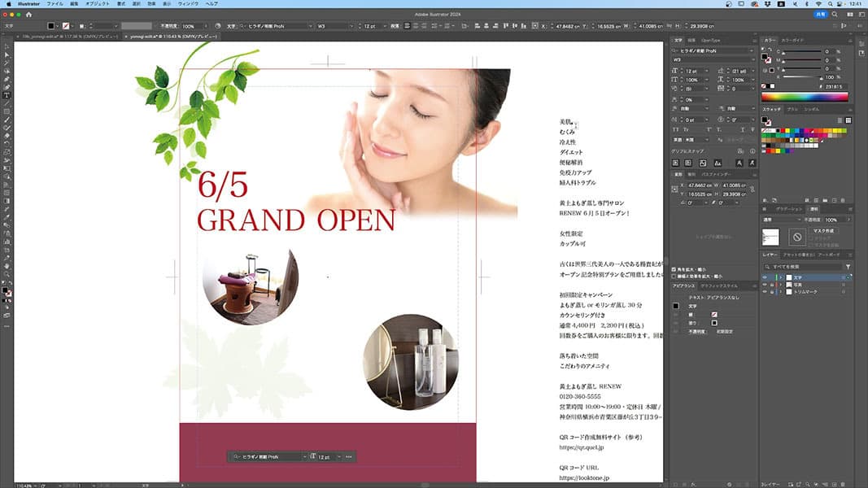Click the opacity field in the control bar
This screenshot has width=868, height=488.
194,26
